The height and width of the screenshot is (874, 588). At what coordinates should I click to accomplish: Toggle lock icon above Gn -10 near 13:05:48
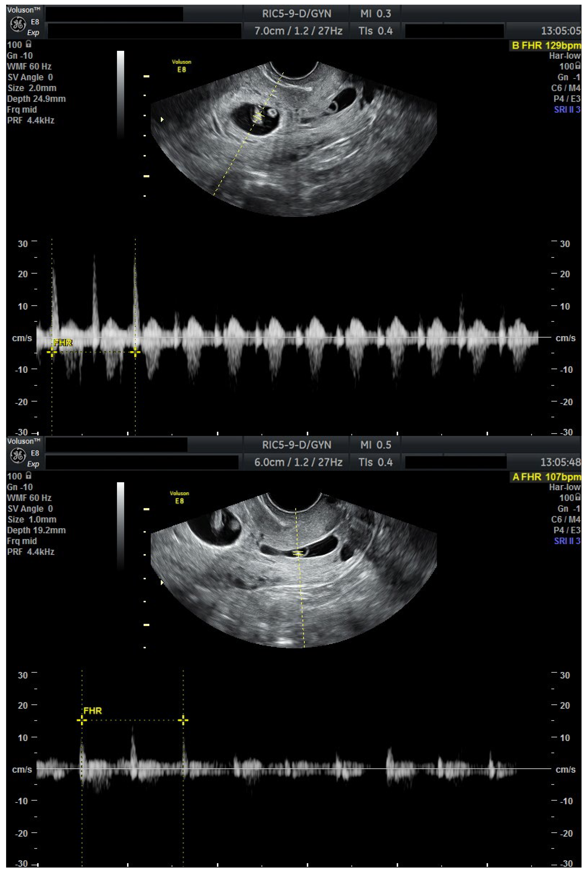(29, 475)
